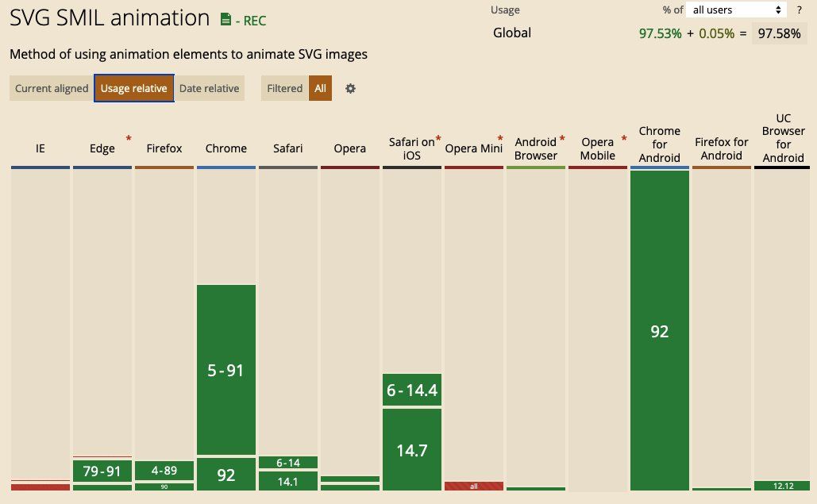Select the Usage relative view
Image resolution: width=817 pixels, height=504 pixels.
134,89
